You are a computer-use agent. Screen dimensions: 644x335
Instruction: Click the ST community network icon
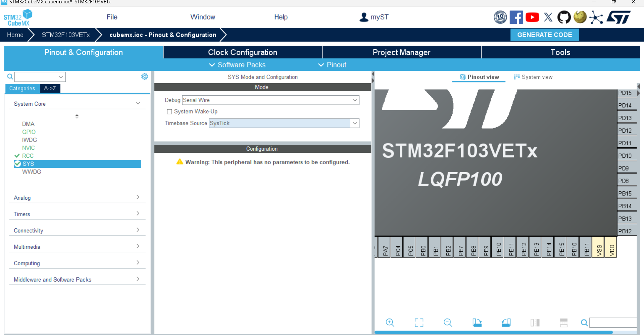coord(596,17)
